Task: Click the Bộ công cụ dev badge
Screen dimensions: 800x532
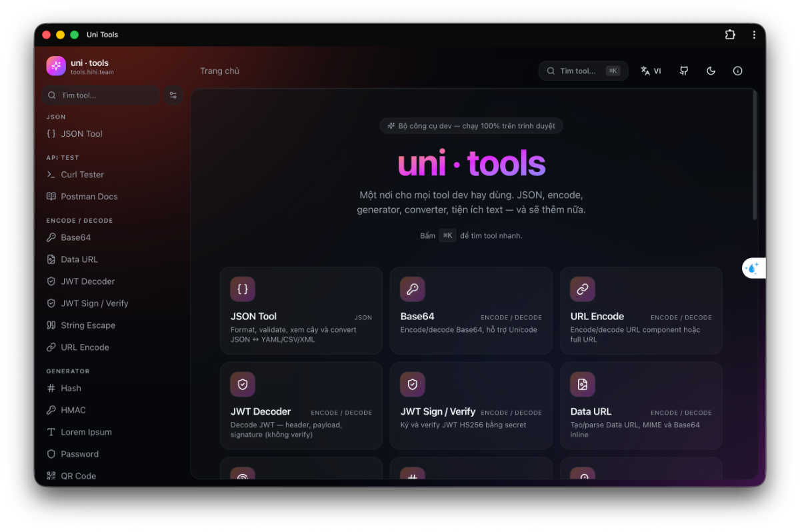Action: 471,126
